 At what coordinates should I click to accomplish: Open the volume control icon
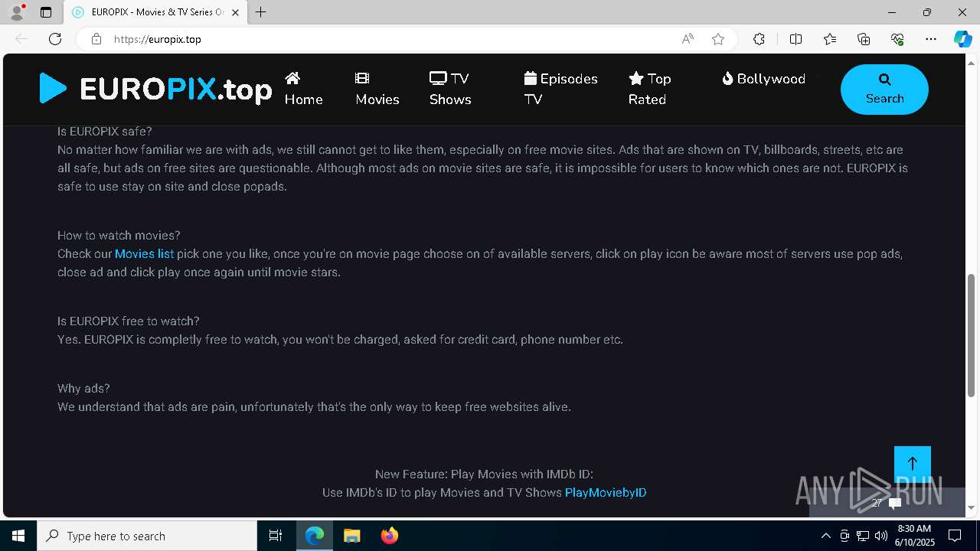coord(881,536)
